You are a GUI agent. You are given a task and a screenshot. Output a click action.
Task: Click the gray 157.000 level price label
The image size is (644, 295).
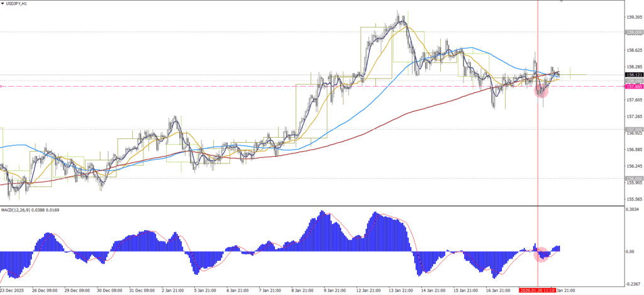point(634,130)
